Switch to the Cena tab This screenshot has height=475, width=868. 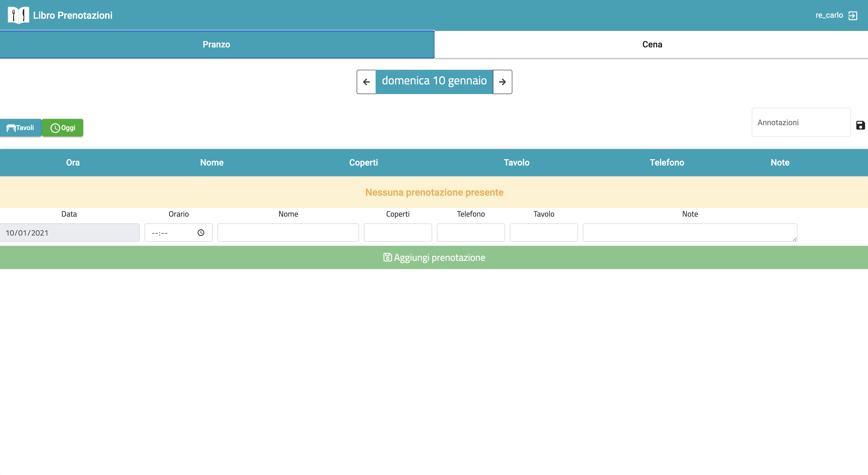point(652,44)
